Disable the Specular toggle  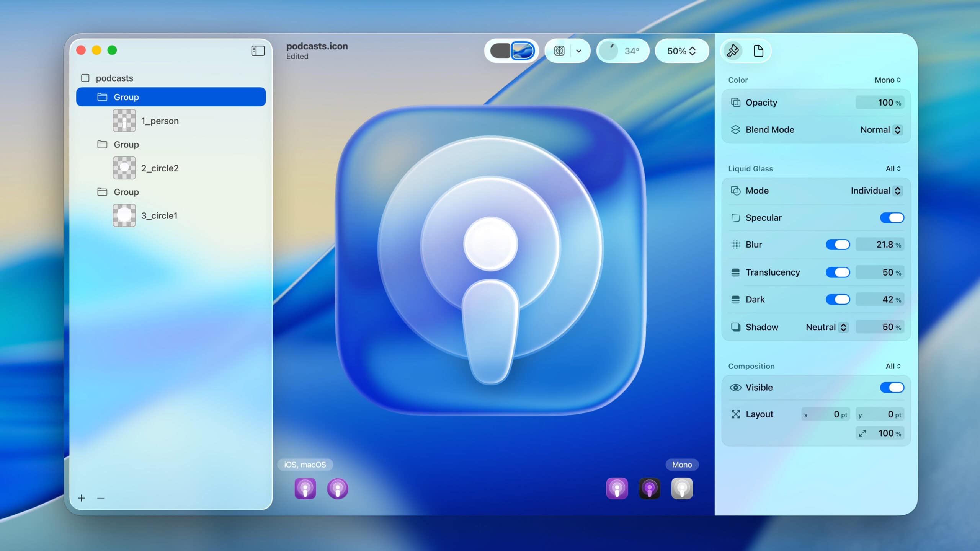[892, 217]
